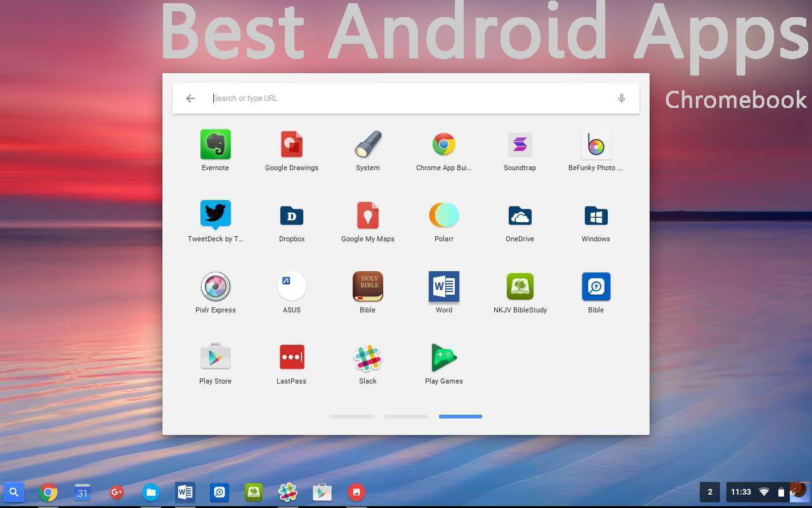Image resolution: width=812 pixels, height=508 pixels.
Task: Click the shelf search launcher button
Action: (x=14, y=492)
